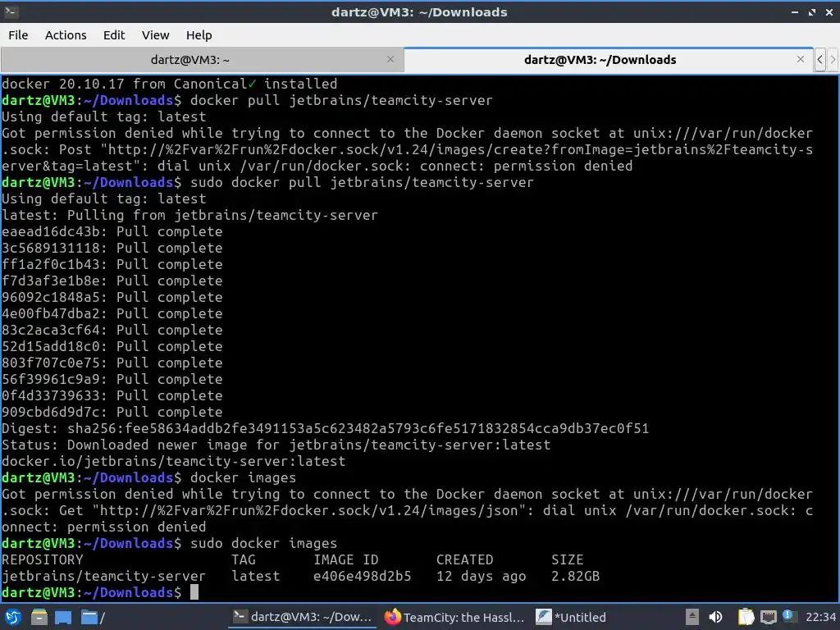Click 'docker 20.10.17 from Canonical' line
Viewport: 840px width, 630px height.
click(169, 84)
